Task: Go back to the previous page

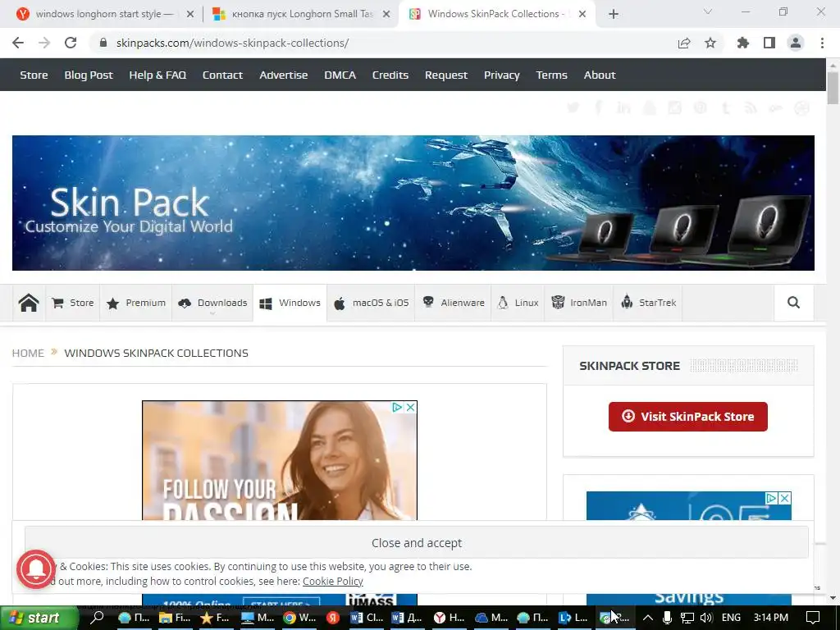Action: pyautogui.click(x=18, y=43)
